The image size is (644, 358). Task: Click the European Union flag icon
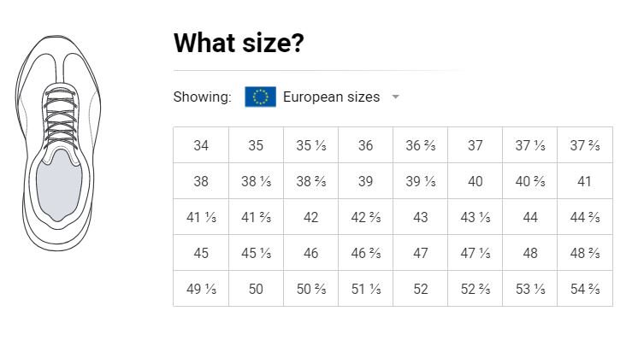click(x=260, y=97)
